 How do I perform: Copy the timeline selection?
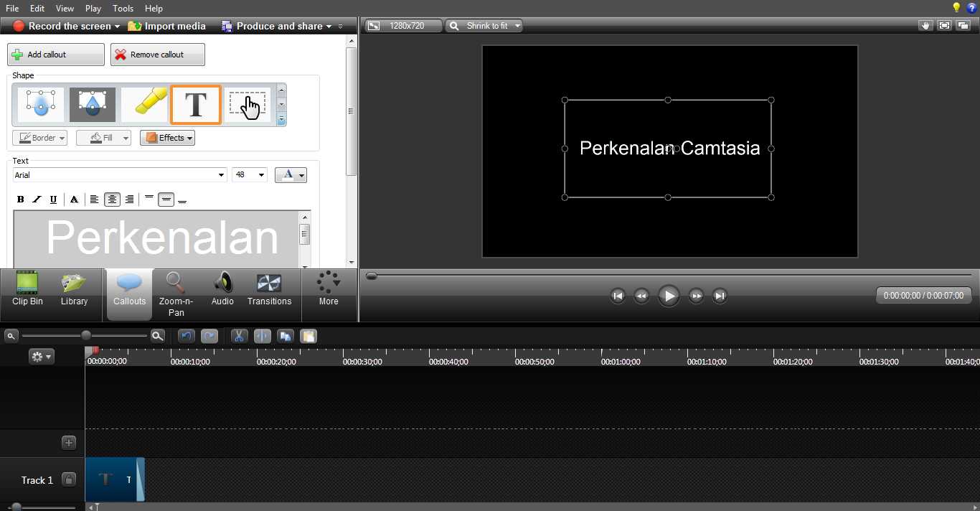[286, 336]
